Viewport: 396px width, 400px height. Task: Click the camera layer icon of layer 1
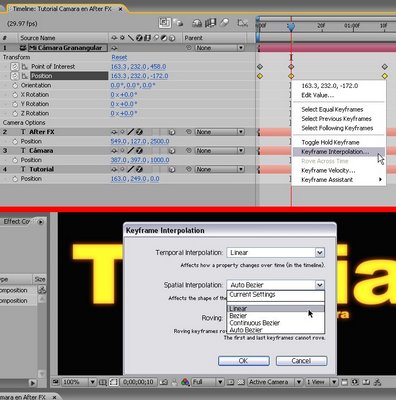tap(23, 48)
